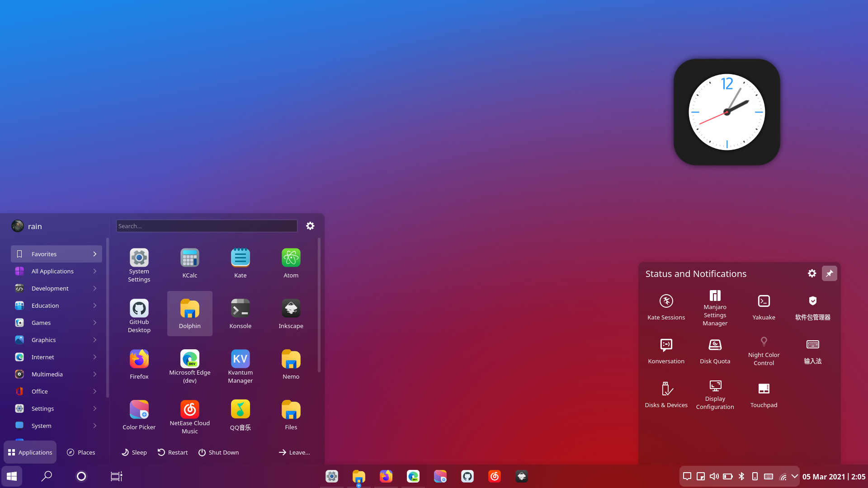Viewport: 868px width, 488px height.
Task: Select the Favorites category
Action: [x=57, y=254]
